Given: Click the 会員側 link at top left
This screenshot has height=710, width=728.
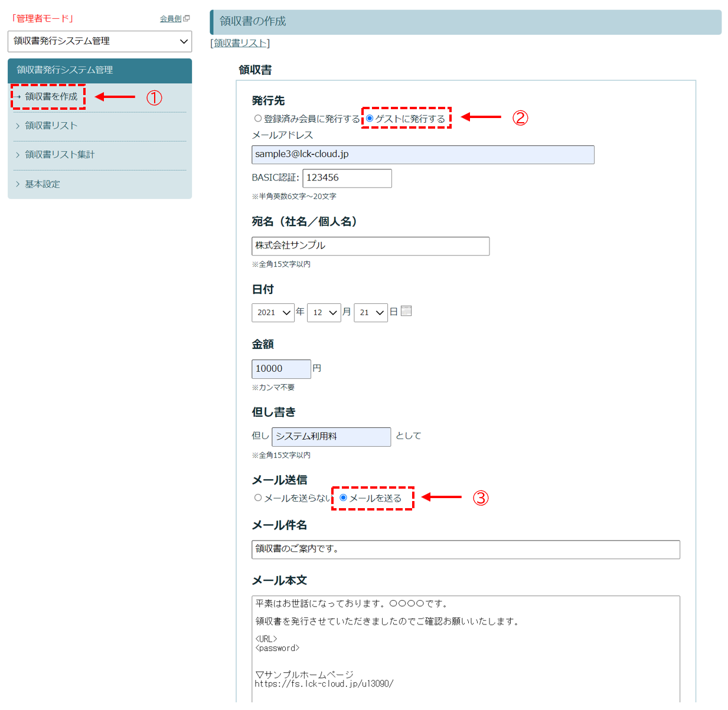Looking at the screenshot, I should click(x=169, y=18).
